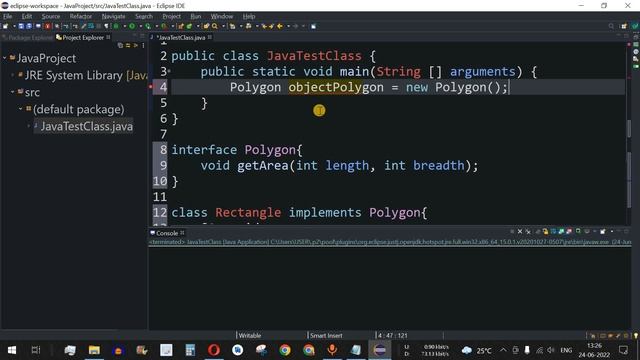The width and height of the screenshot is (640, 360).
Task: Collapse the JavaProject tree node
Action: click(4, 58)
